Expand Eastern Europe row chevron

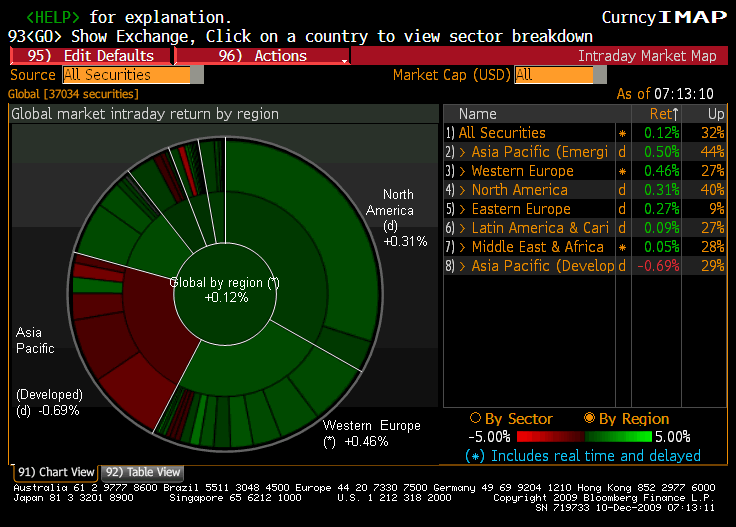click(462, 209)
